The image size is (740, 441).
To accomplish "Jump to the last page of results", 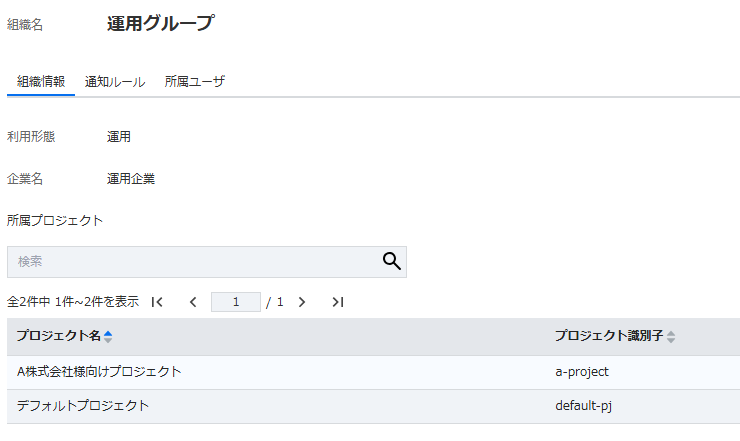I will 337,302.
